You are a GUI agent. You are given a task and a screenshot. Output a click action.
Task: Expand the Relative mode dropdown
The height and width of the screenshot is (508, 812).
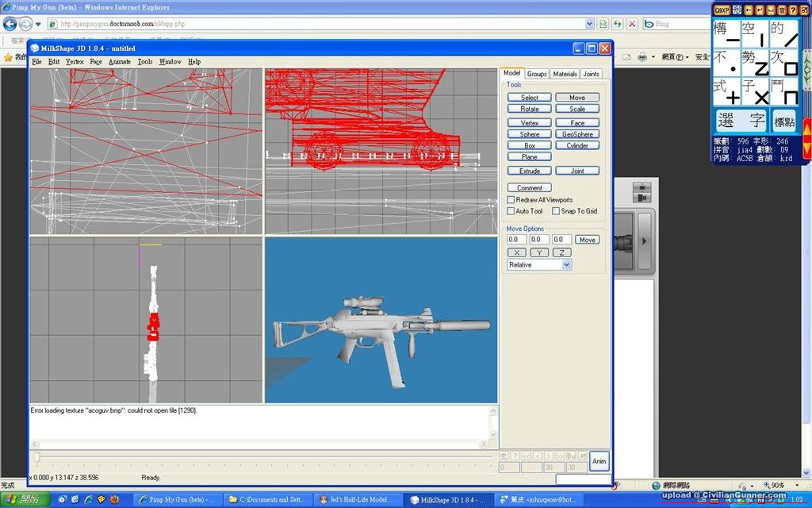coord(566,265)
